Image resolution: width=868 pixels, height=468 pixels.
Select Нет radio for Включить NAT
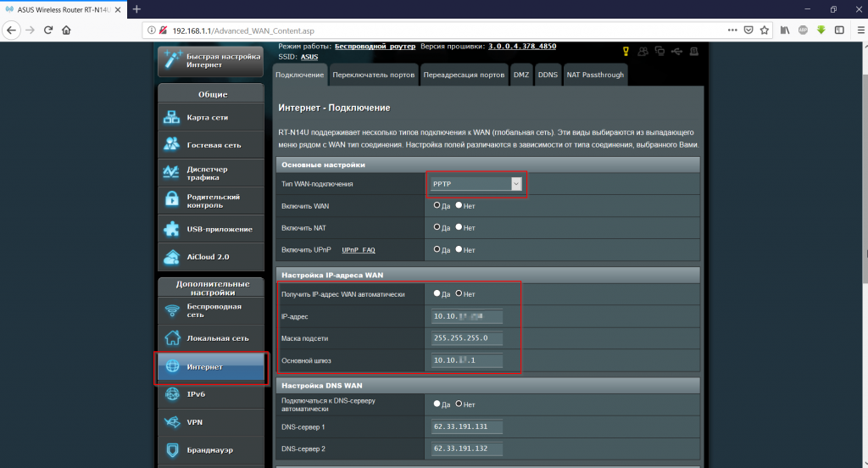pyautogui.click(x=459, y=227)
